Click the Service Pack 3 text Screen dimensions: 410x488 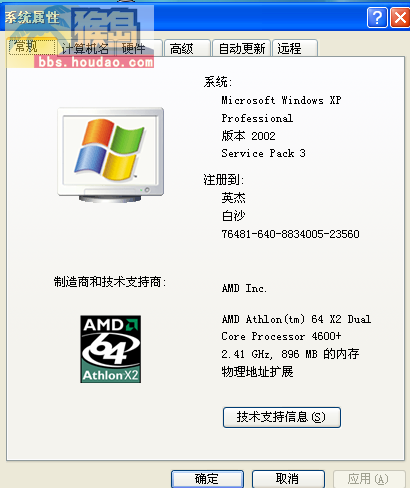(x=263, y=153)
